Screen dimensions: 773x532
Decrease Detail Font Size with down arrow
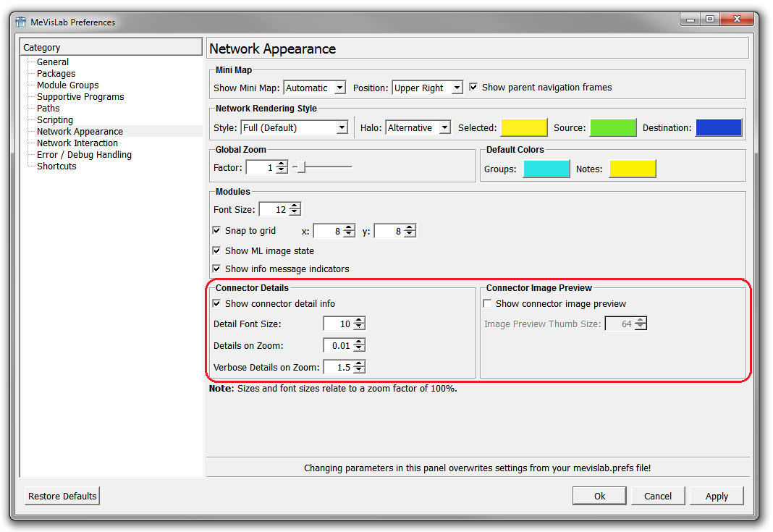click(x=359, y=327)
